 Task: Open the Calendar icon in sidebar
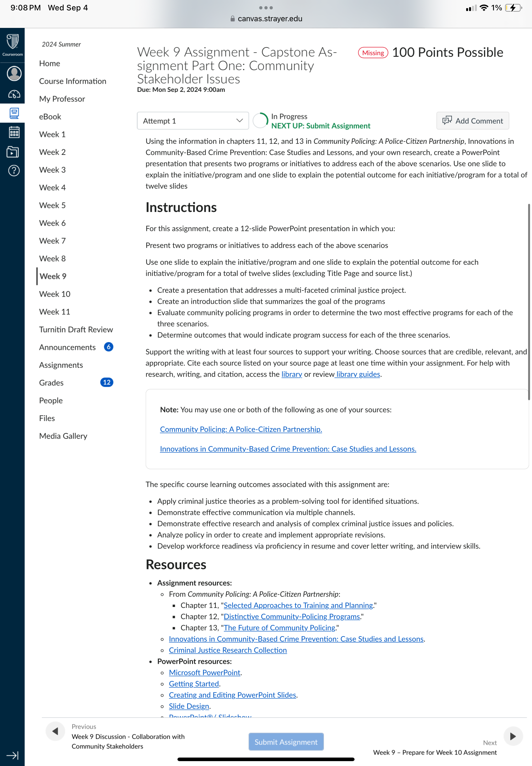click(x=14, y=132)
